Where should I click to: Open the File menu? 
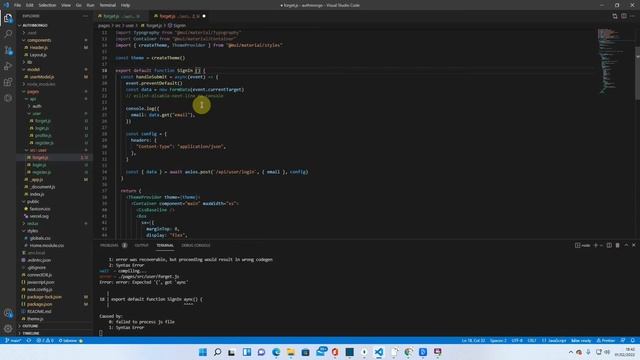click(x=18, y=5)
